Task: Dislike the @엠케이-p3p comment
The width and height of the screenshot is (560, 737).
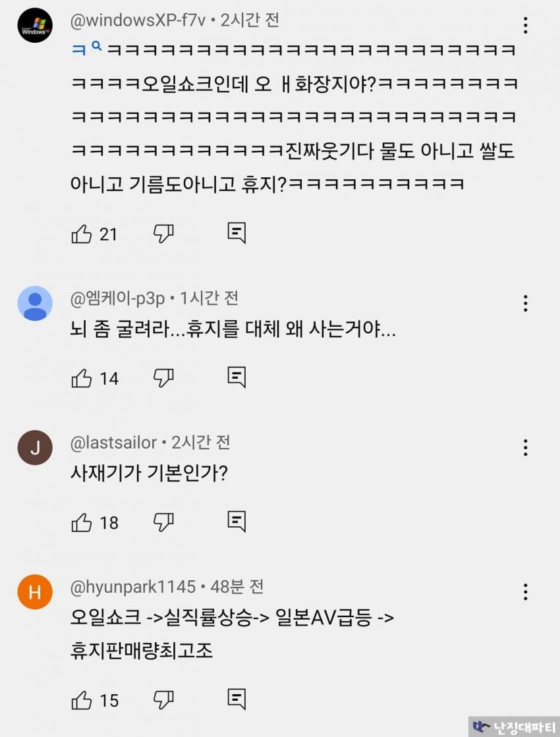Action: (163, 378)
